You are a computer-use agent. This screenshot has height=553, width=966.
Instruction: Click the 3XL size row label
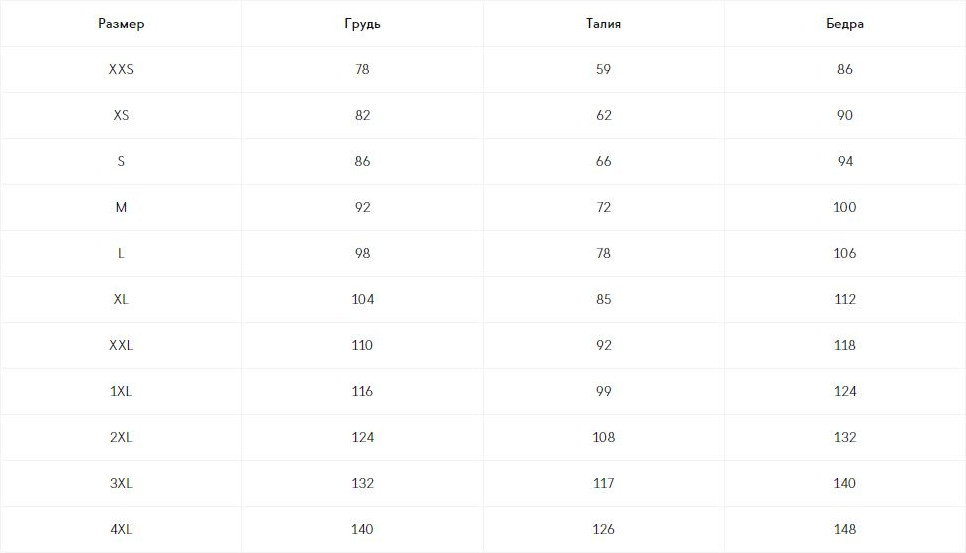[121, 484]
